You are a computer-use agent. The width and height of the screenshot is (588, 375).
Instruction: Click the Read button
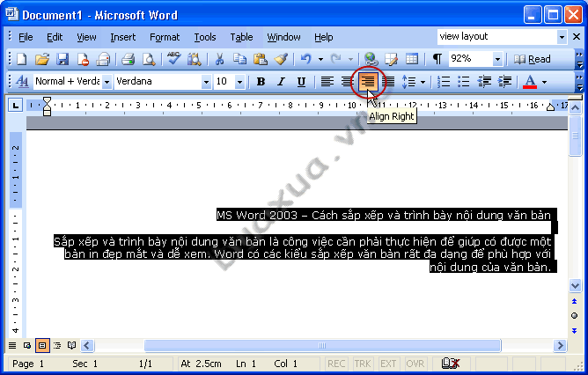(x=533, y=59)
